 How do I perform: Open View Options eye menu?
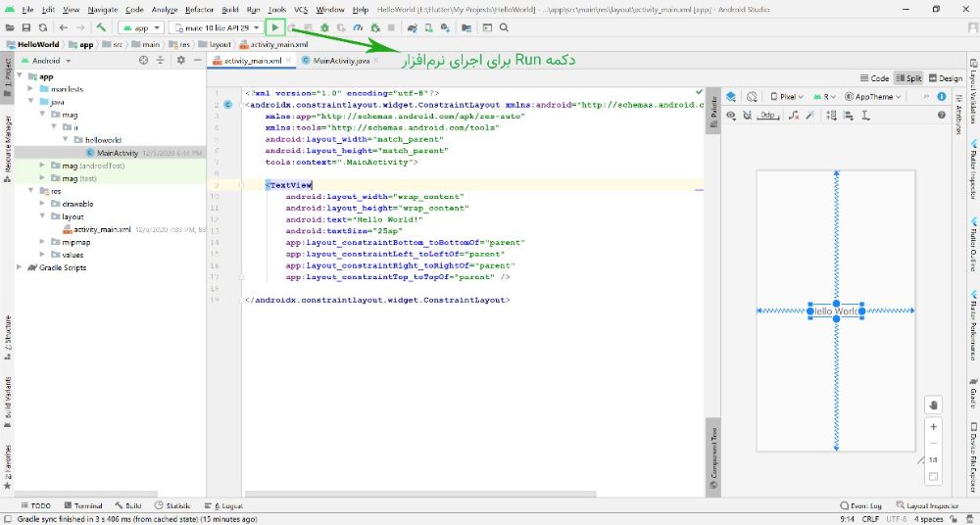[x=731, y=115]
